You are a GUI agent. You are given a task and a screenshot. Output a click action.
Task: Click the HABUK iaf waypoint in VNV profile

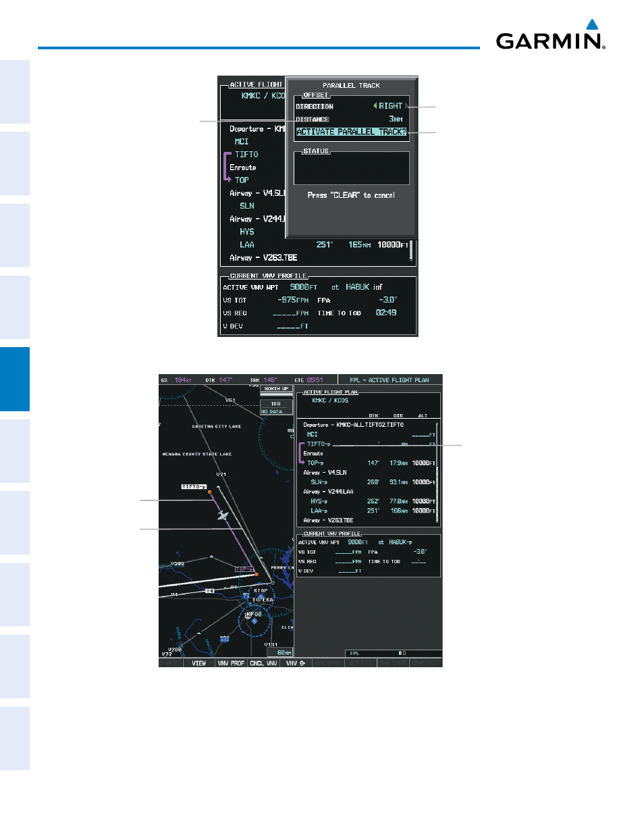[364, 287]
